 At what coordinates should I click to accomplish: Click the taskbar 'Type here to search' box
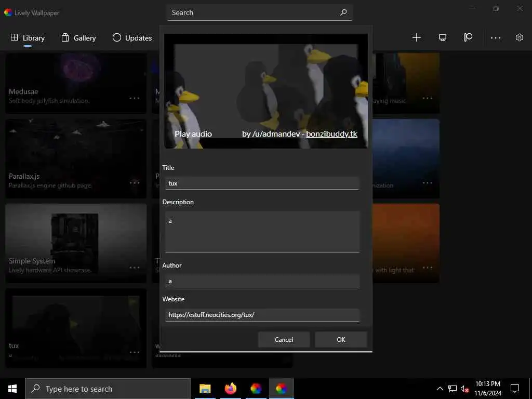pyautogui.click(x=108, y=389)
